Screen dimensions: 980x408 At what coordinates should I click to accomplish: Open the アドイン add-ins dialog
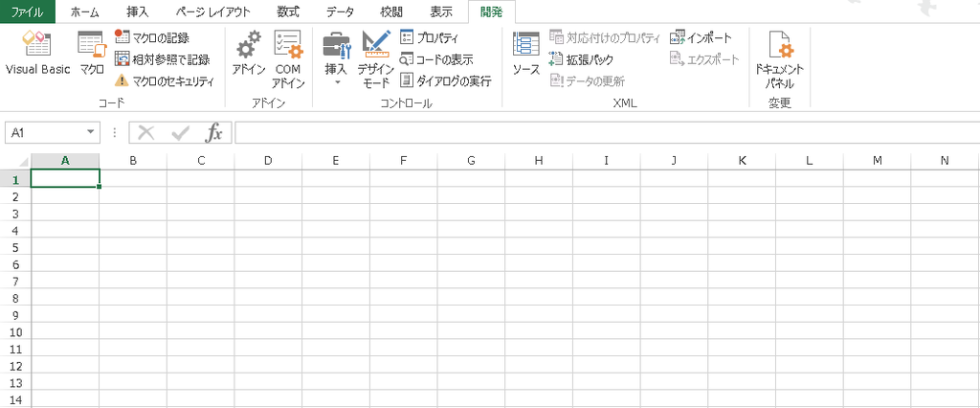click(249, 54)
